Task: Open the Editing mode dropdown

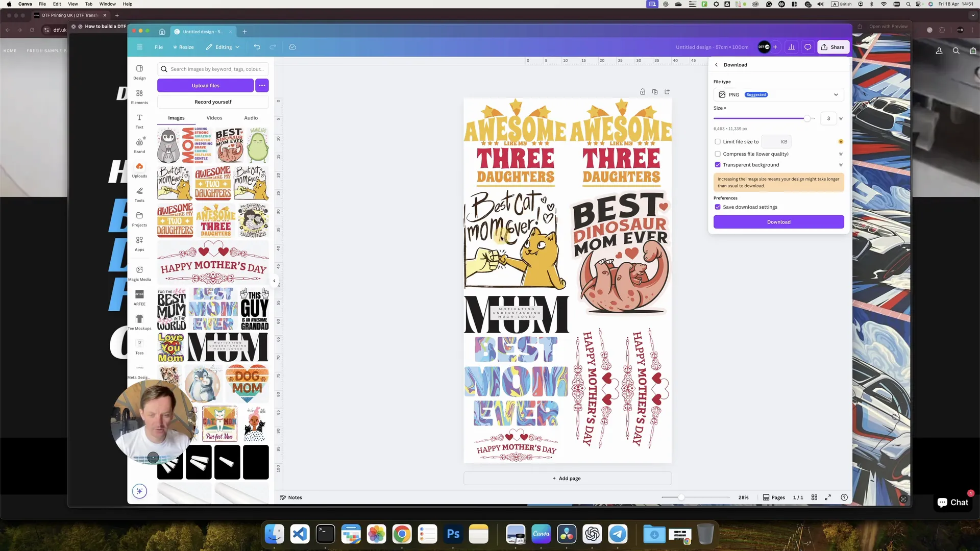Action: tap(223, 47)
